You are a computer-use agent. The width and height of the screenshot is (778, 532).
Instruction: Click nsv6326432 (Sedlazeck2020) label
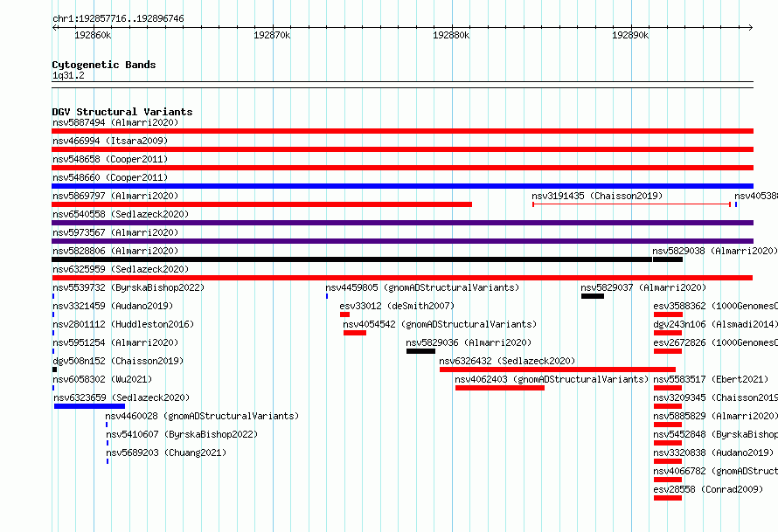click(x=507, y=361)
